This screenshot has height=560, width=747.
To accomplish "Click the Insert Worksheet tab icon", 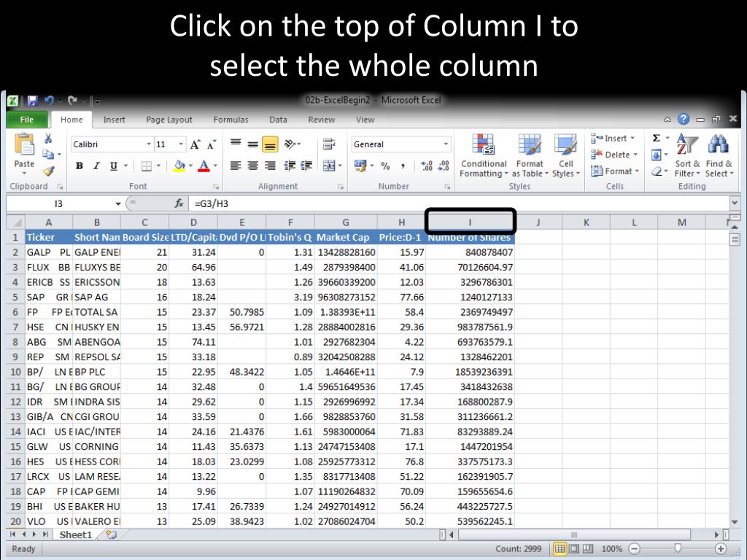I will [x=112, y=534].
